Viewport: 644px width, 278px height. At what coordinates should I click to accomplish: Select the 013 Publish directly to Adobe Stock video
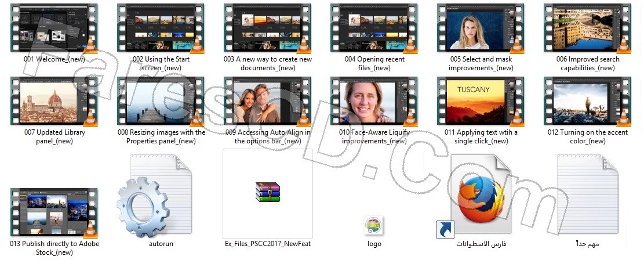(54, 212)
